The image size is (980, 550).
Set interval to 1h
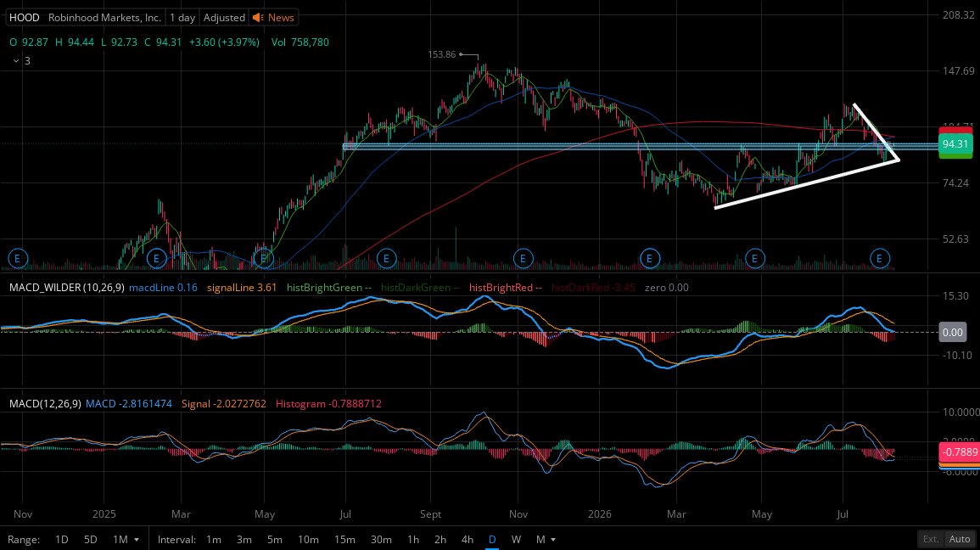point(413,539)
